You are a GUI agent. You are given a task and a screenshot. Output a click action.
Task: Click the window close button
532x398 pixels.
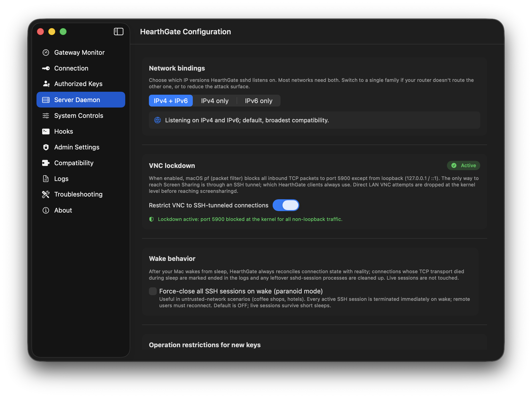coord(40,32)
